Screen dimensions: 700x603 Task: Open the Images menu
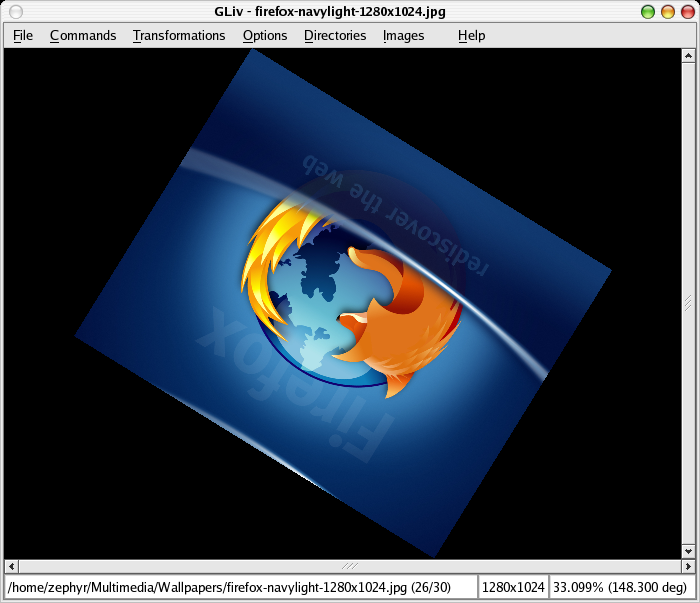(x=403, y=35)
